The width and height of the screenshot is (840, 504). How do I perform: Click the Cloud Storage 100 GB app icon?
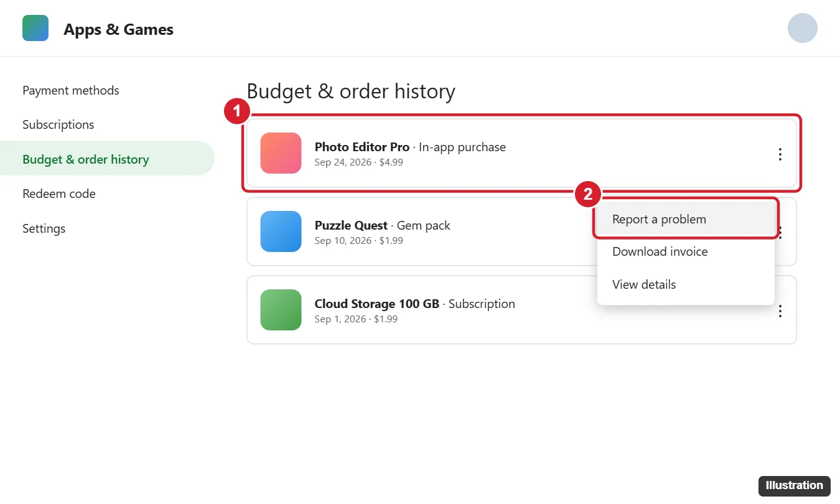click(281, 310)
